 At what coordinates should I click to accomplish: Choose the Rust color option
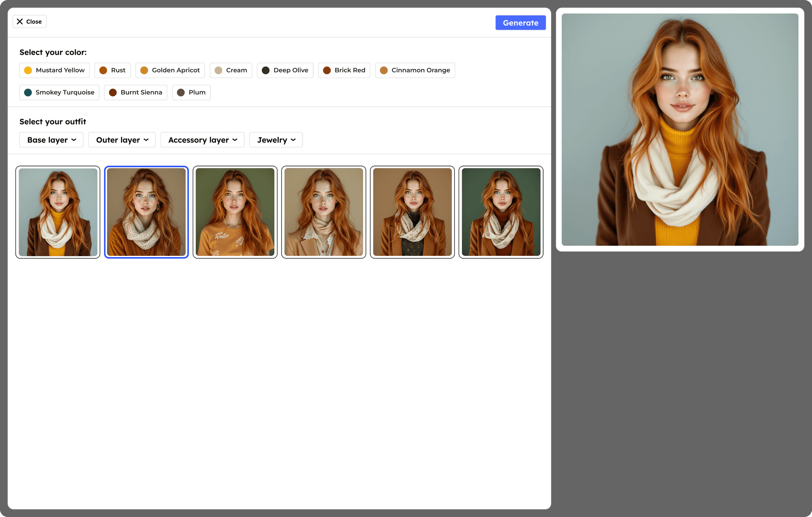[113, 70]
